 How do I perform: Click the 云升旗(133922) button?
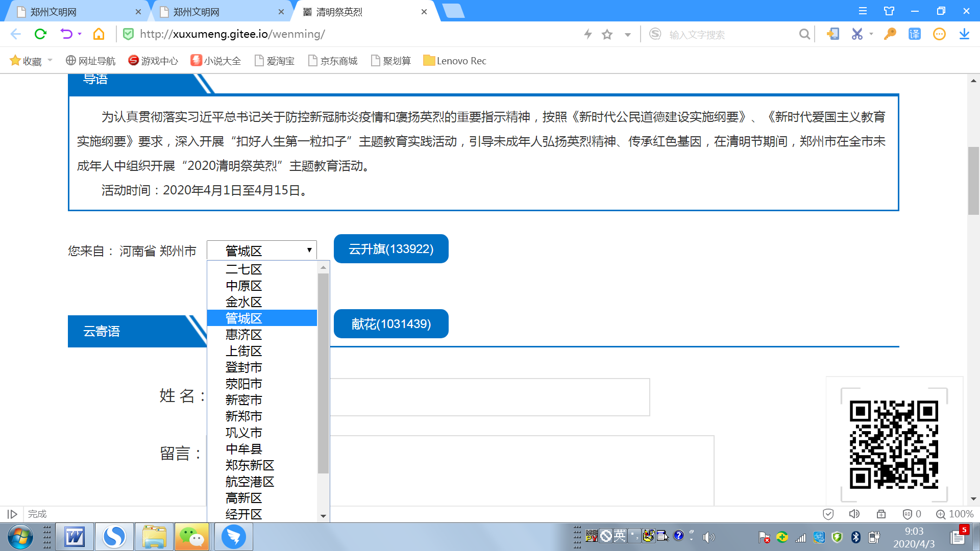[x=391, y=249]
